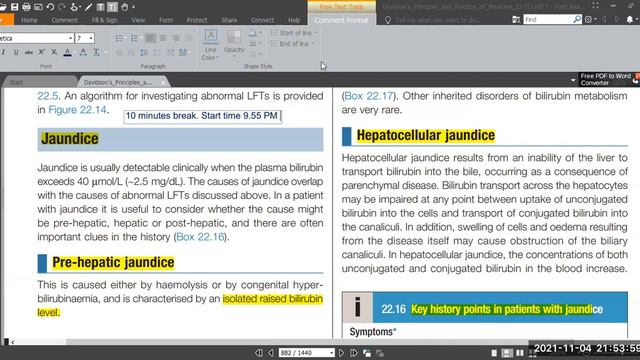Screen dimensions: 640x360
Task: Open the Start of line dropdown
Action: click(x=294, y=33)
